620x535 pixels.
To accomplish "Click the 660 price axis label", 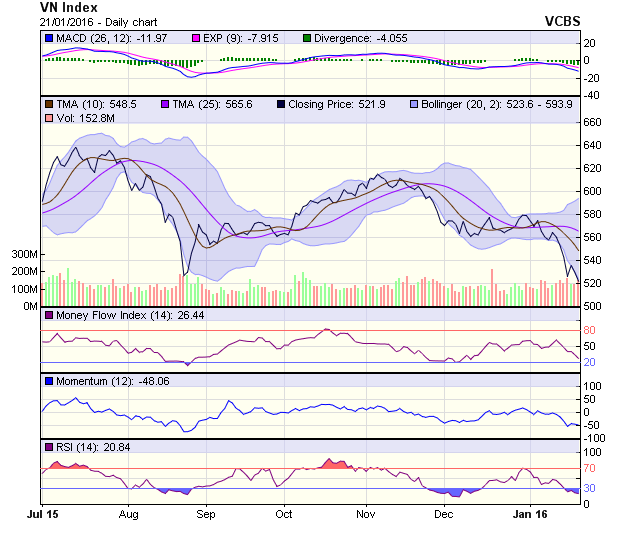I will coord(593,123).
